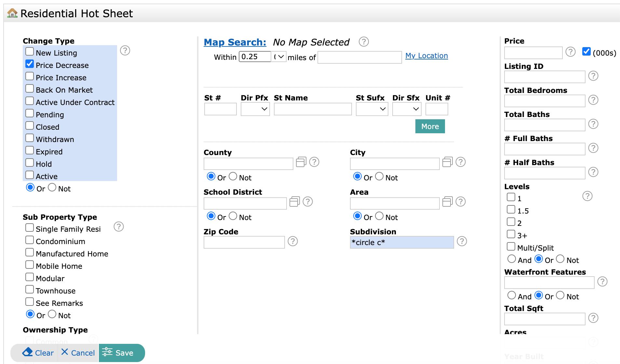Enable the Condominium sub property type
Image resolution: width=620 pixels, height=364 pixels.
[30, 240]
